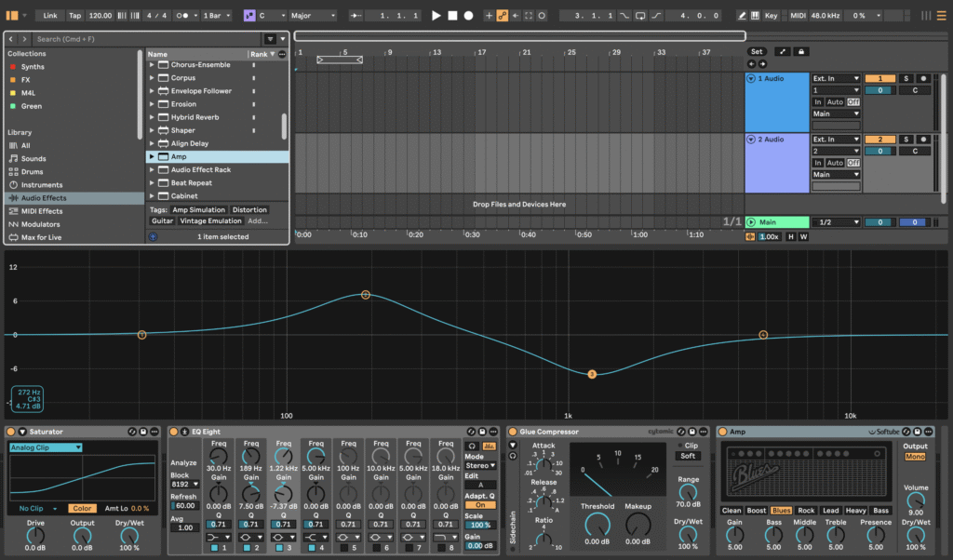Click the Tap tempo button

click(x=77, y=15)
